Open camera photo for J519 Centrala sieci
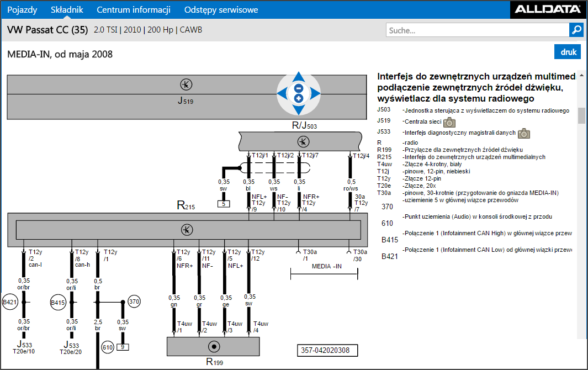This screenshot has height=370, width=588. point(449,123)
